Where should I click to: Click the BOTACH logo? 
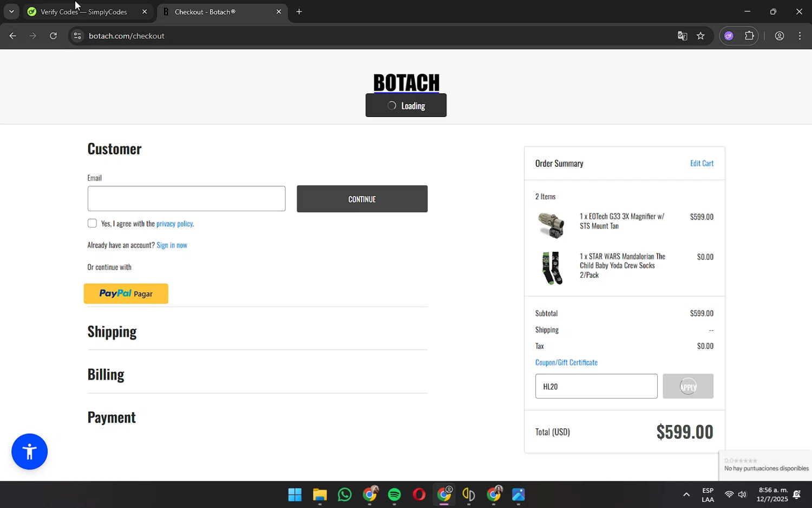(406, 82)
